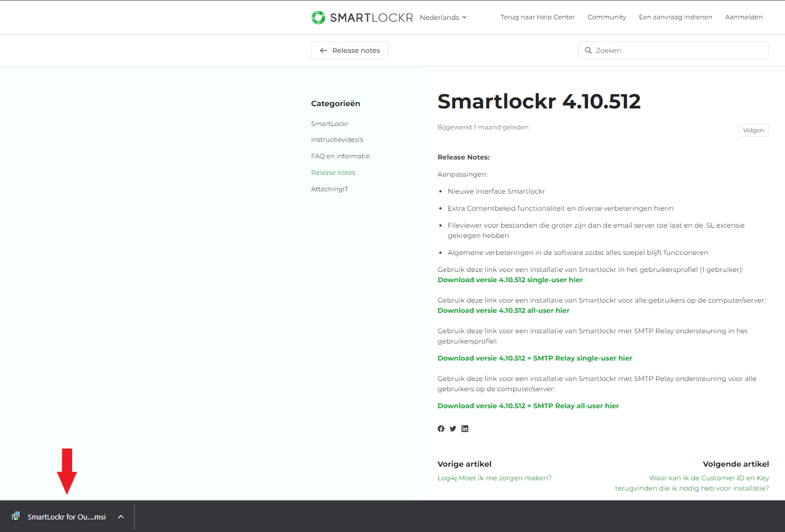Open next article about Customer ID en Key

coord(692,483)
